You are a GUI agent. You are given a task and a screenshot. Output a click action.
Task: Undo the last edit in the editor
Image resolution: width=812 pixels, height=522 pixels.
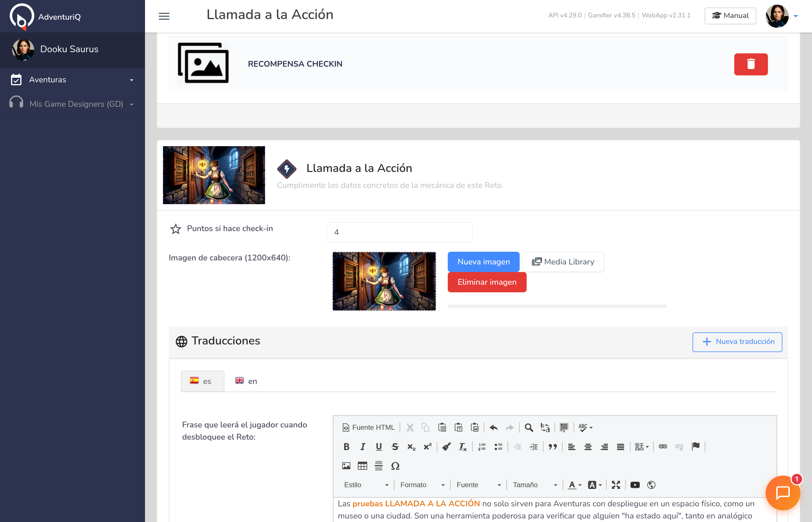[x=494, y=427]
